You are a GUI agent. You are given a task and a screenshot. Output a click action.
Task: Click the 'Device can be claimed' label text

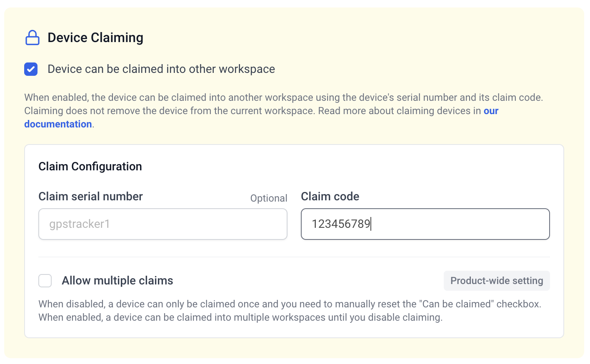click(161, 69)
